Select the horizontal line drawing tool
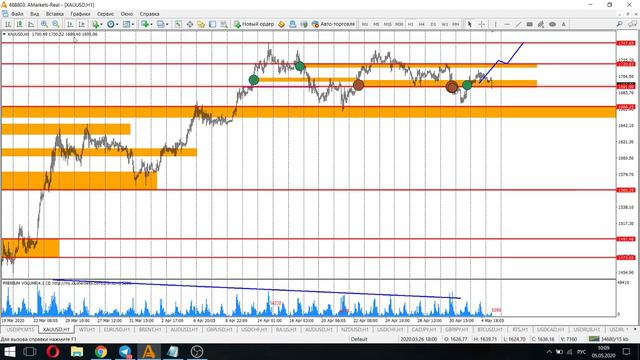The width and height of the screenshot is (640, 360). [507, 24]
